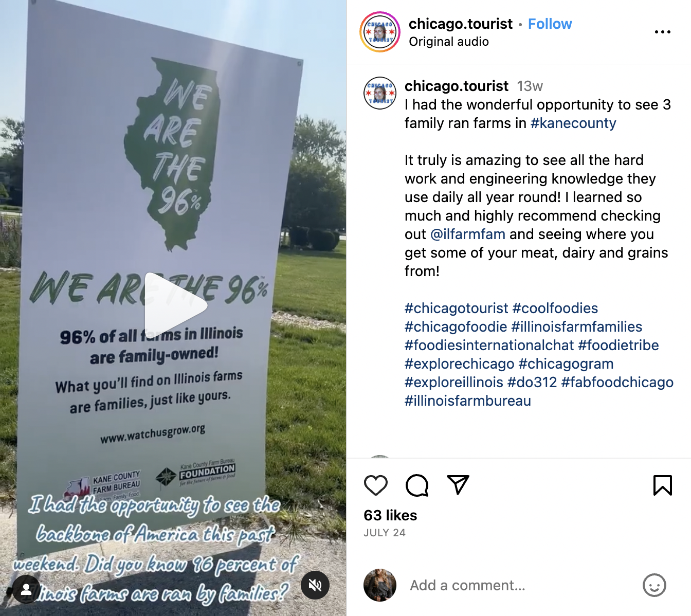This screenshot has height=616, width=691.
Task: View the 63 likes list
Action: [390, 515]
